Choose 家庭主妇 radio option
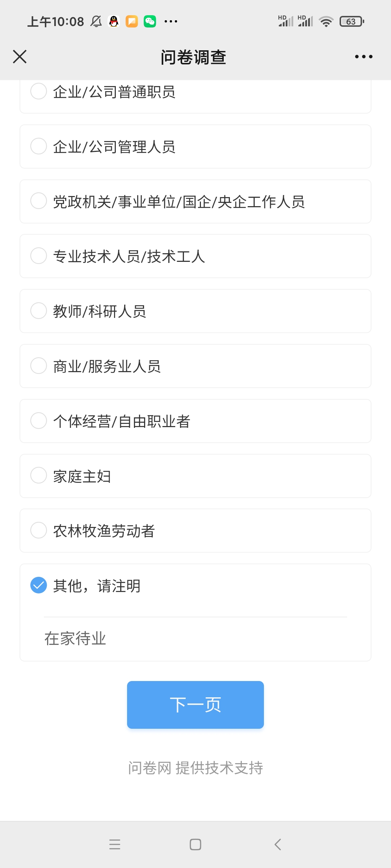Screen dimensions: 391x868 pos(39,475)
